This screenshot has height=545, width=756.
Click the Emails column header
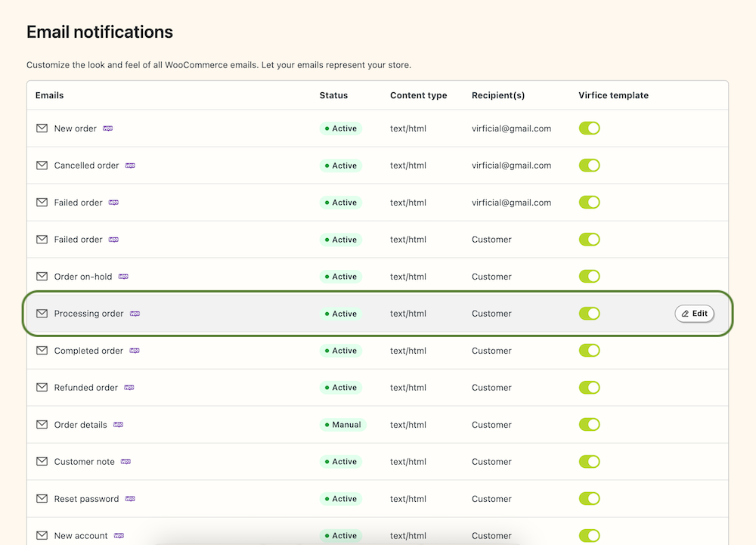50,95
